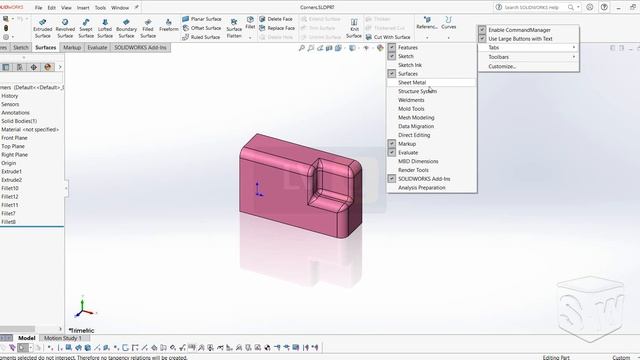
Task: Select Front Plane in the feature tree
Action: [14, 138]
